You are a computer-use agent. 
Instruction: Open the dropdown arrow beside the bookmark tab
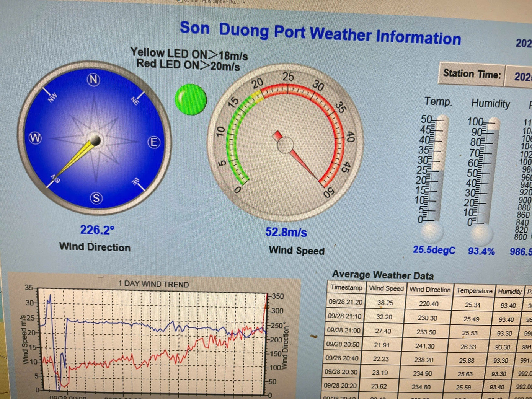pyautogui.click(x=244, y=2)
